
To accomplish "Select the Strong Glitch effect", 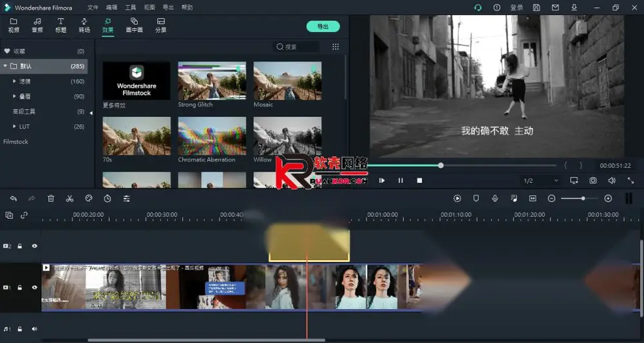I will 212,81.
